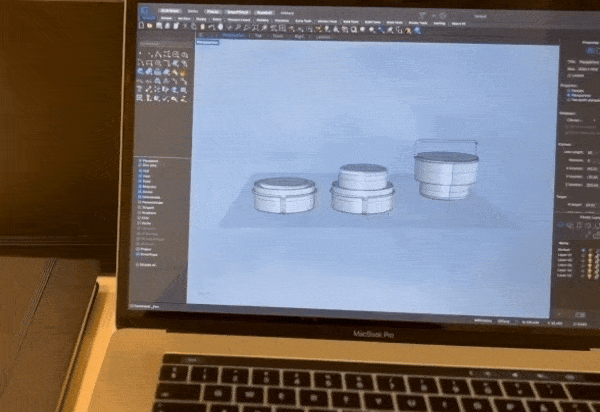Select the Layer 03 row

pos(578,265)
